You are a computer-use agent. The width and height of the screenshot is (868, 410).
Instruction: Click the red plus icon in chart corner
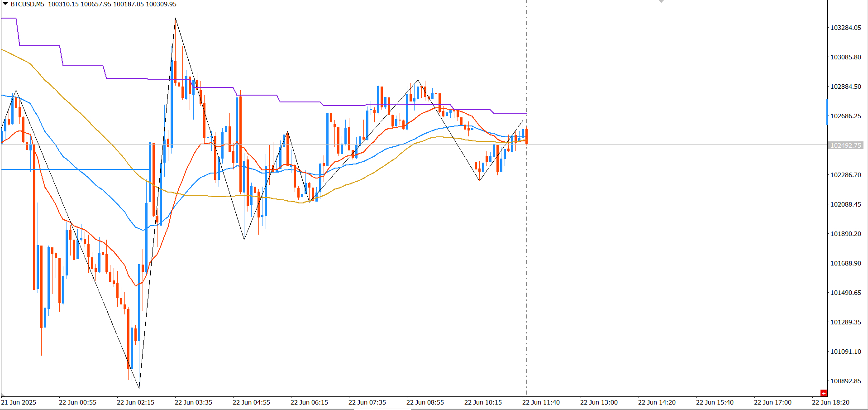(x=824, y=393)
